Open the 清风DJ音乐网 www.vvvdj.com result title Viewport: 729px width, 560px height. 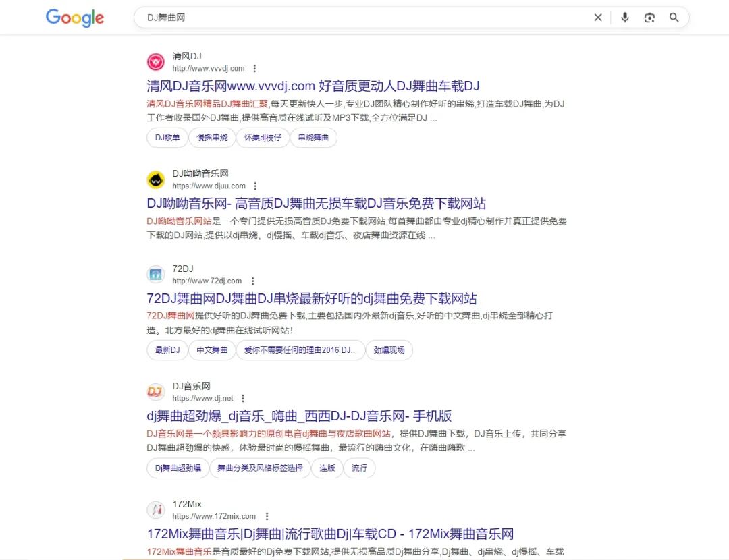[x=313, y=86]
